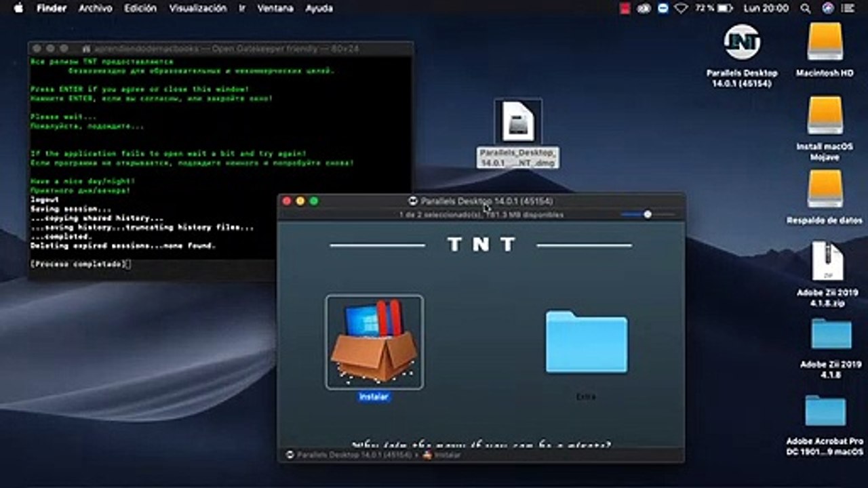Open Adobe Acrobat Pro DC folder
The width and height of the screenshot is (868, 488).
point(825,411)
